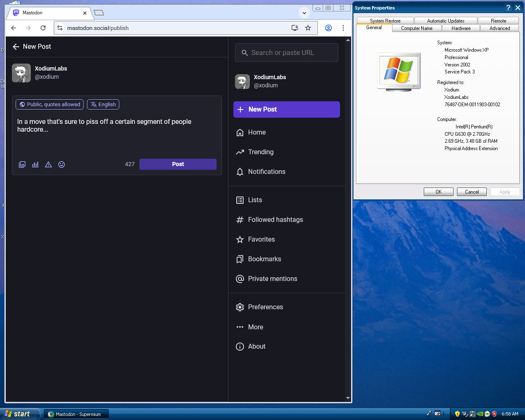
Task: Click the yellow security shield tray icon
Action: [457, 414]
